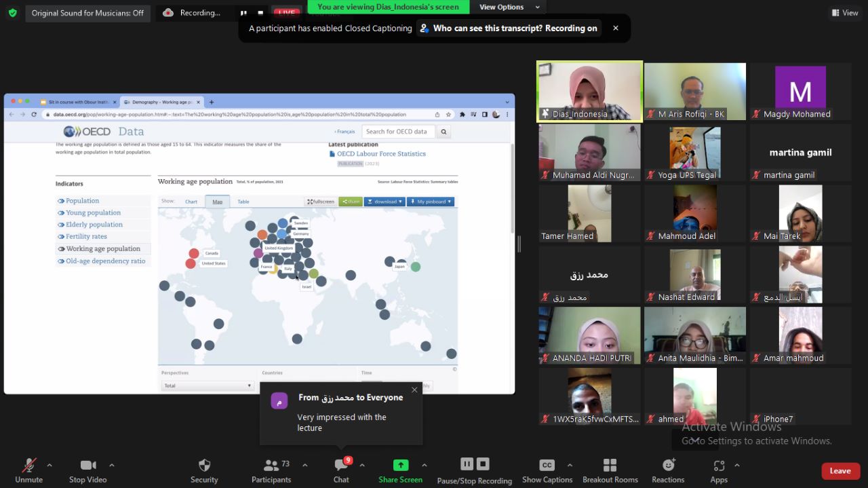Expand Apps options arrow
The image size is (868, 488).
point(737,466)
